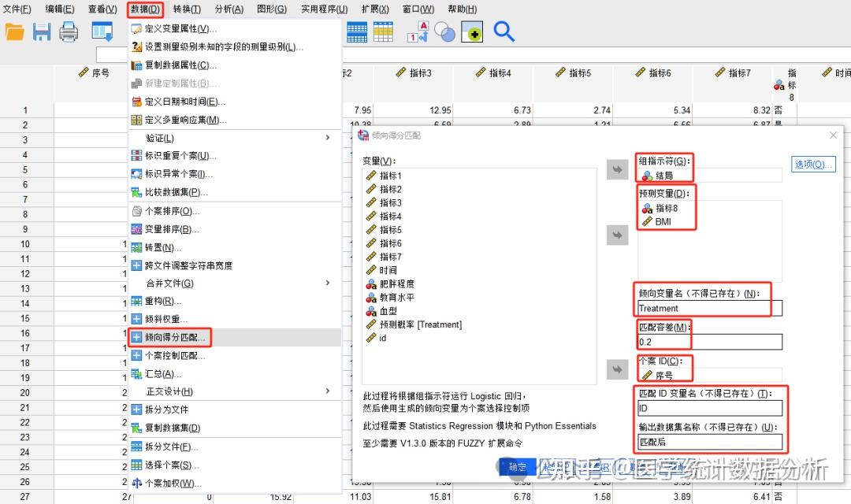Viewport: 851px width, 504px height.
Task: Click the 确定 button
Action: click(x=517, y=466)
